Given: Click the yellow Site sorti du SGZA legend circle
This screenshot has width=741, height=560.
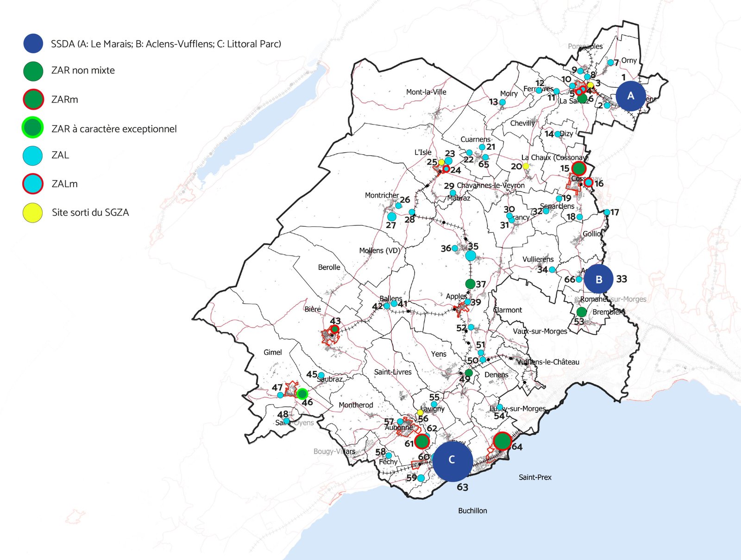Looking at the screenshot, I should pyautogui.click(x=33, y=213).
